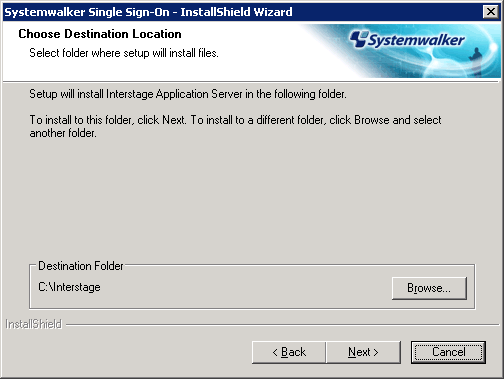Go to the next step with Next

(363, 352)
